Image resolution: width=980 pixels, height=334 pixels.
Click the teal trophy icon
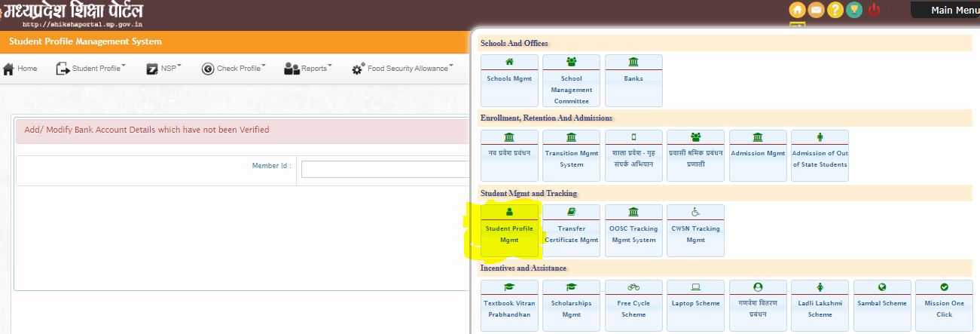853,10
